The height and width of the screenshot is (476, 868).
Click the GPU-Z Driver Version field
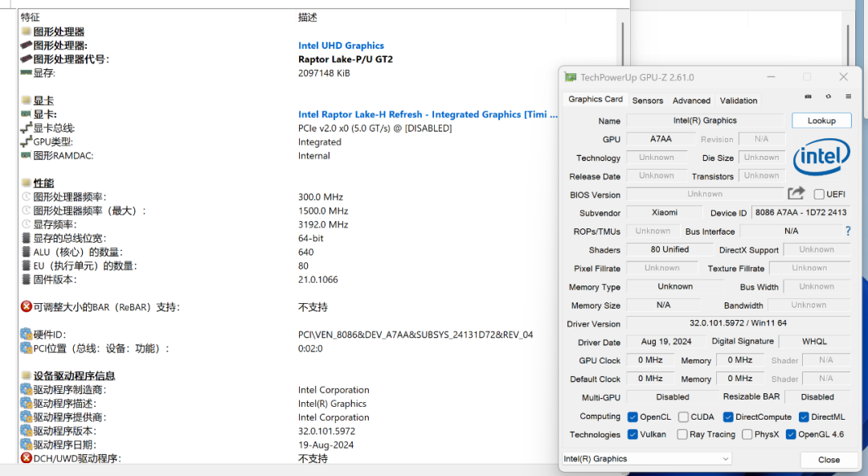coord(738,323)
